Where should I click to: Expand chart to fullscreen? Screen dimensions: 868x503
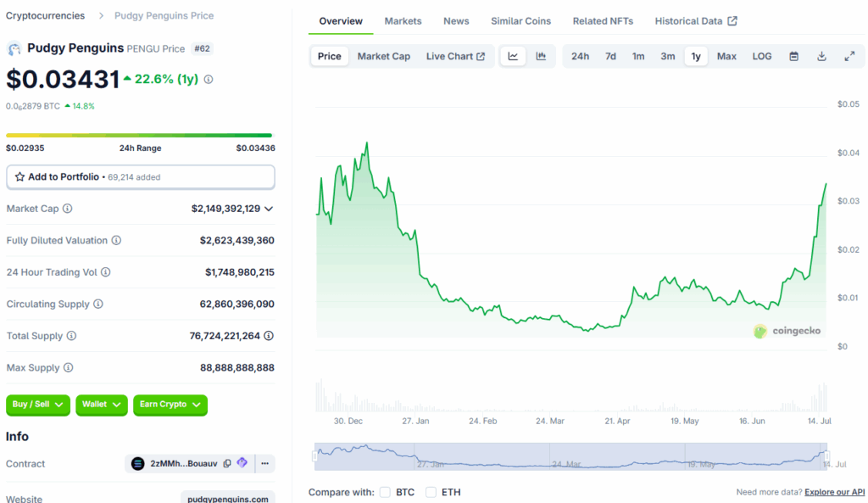849,56
